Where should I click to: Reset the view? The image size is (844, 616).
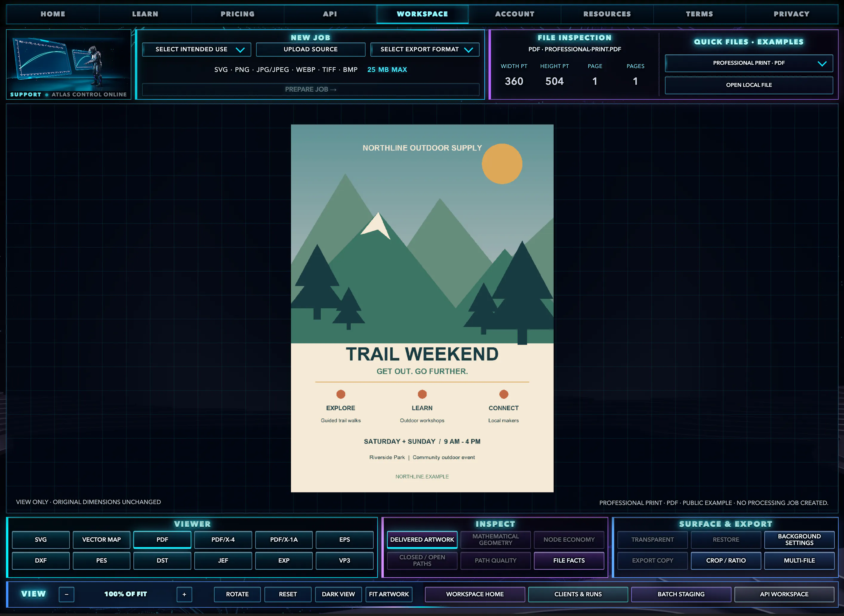click(x=288, y=595)
